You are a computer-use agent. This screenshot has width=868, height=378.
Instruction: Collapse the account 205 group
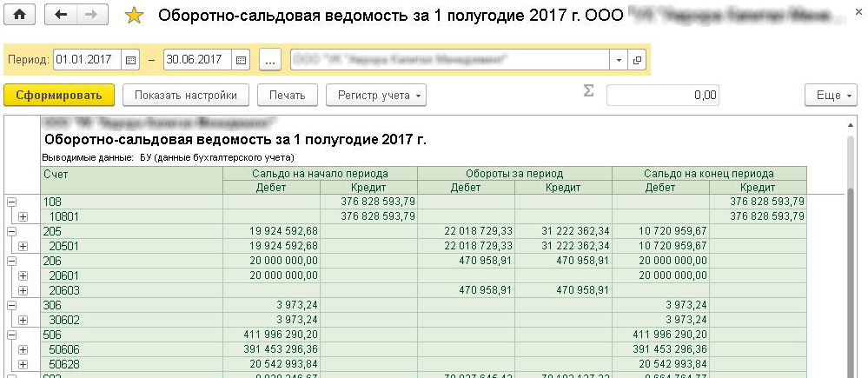point(11,231)
